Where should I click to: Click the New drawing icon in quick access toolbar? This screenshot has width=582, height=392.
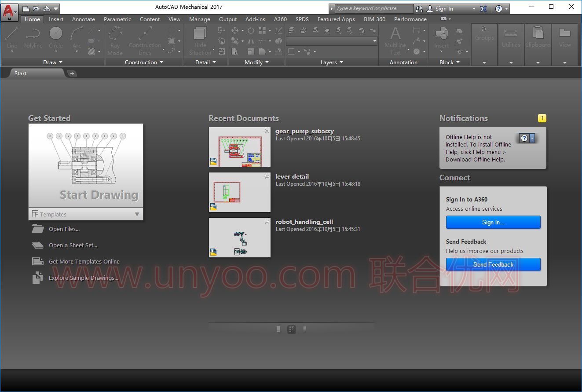point(26,8)
